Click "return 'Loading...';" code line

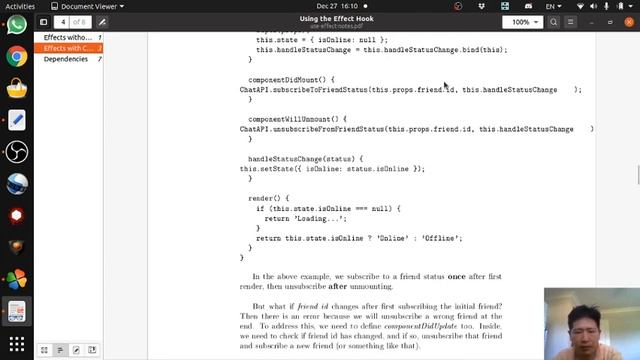click(305, 218)
